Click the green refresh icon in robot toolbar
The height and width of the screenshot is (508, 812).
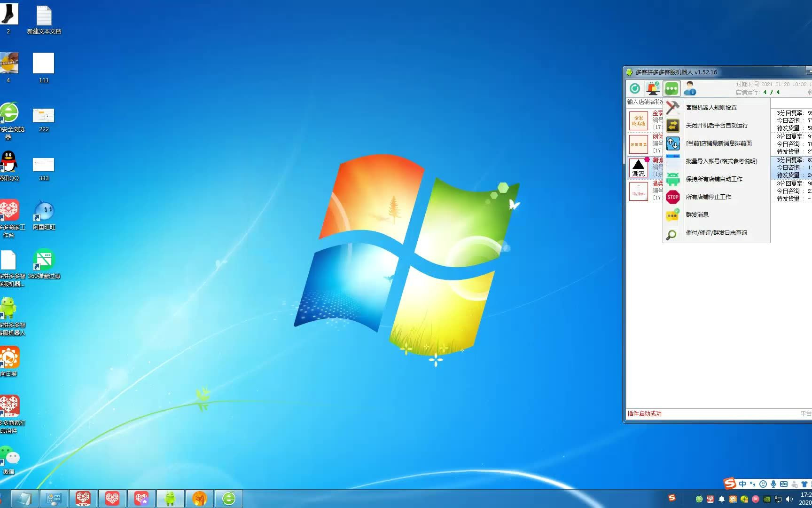(x=635, y=88)
